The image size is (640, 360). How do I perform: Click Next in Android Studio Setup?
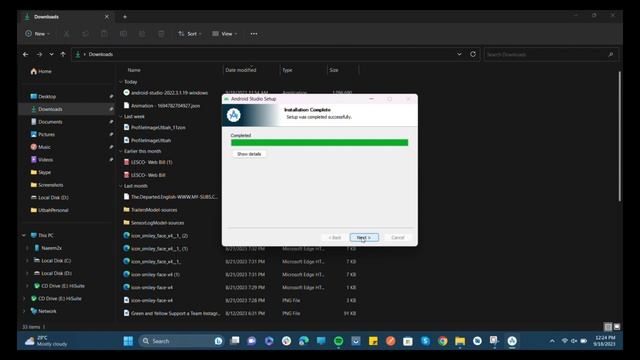[364, 238]
